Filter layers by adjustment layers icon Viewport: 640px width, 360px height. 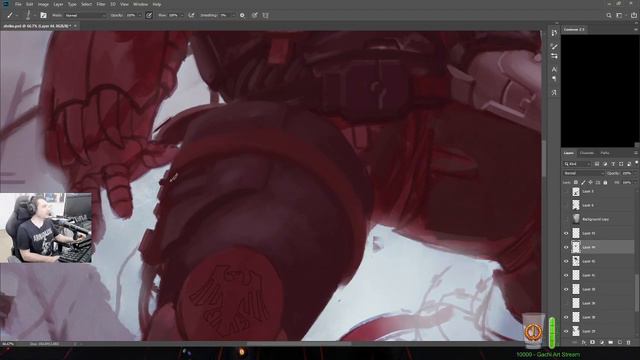tap(605, 164)
